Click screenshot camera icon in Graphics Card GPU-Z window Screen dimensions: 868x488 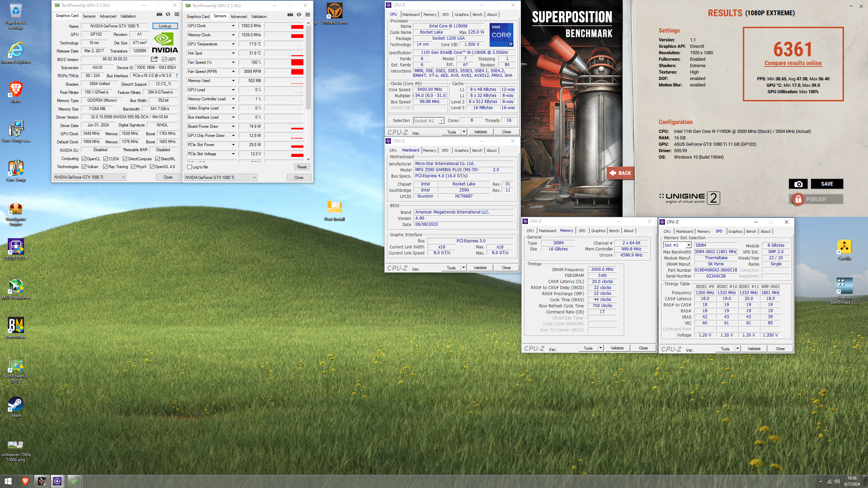[159, 15]
